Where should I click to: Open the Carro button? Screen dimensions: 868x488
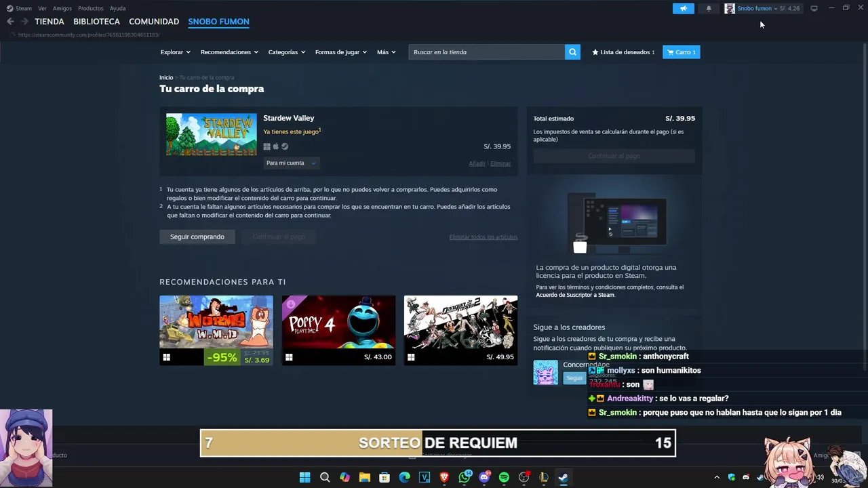[x=681, y=52]
